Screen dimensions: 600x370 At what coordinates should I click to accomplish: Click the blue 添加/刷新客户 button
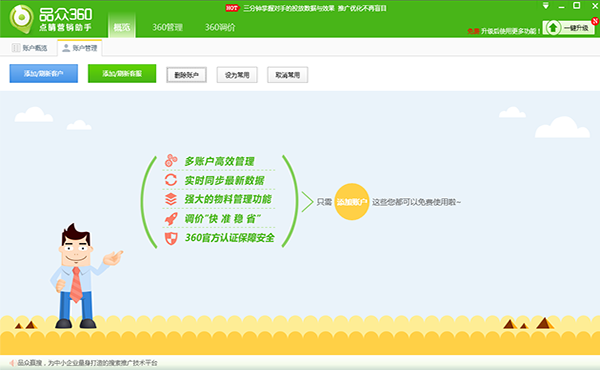click(x=44, y=73)
